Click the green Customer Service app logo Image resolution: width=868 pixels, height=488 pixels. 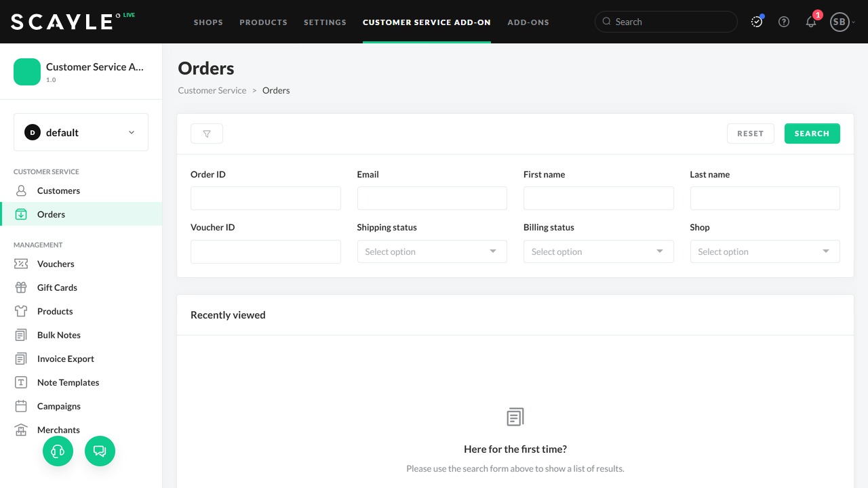[x=27, y=72]
